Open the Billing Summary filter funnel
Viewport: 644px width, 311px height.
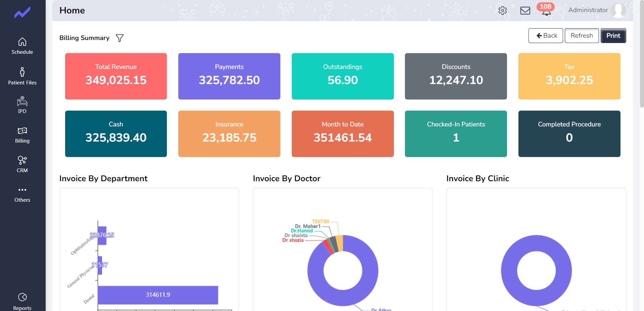120,38
